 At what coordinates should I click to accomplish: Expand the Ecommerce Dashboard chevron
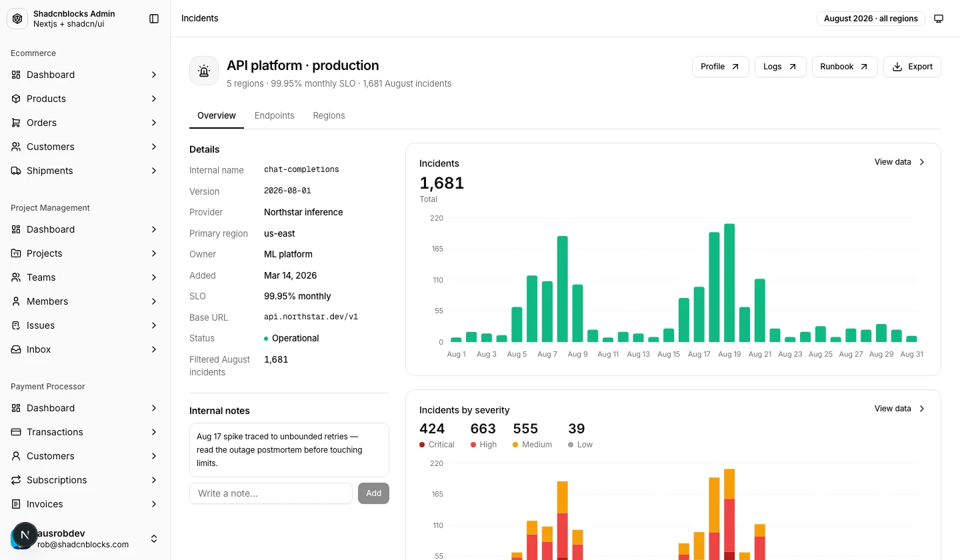point(154,75)
